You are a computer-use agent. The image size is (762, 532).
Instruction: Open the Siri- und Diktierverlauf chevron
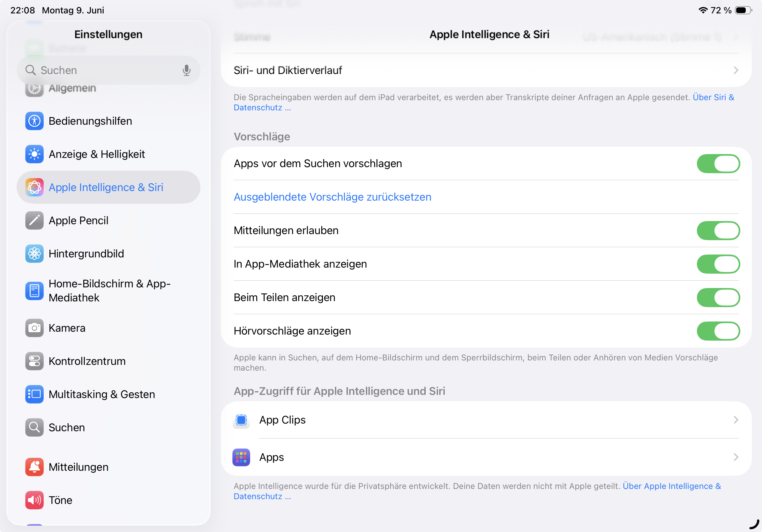pyautogui.click(x=736, y=70)
